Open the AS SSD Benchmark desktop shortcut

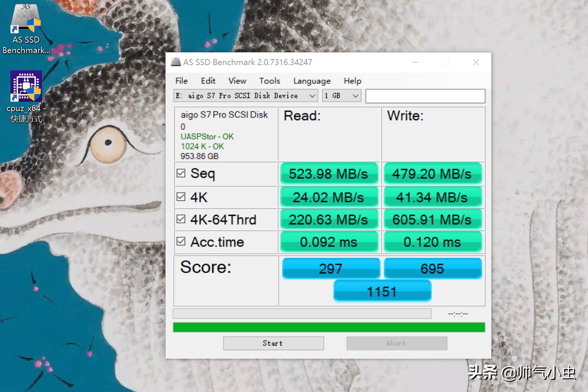pyautogui.click(x=26, y=28)
